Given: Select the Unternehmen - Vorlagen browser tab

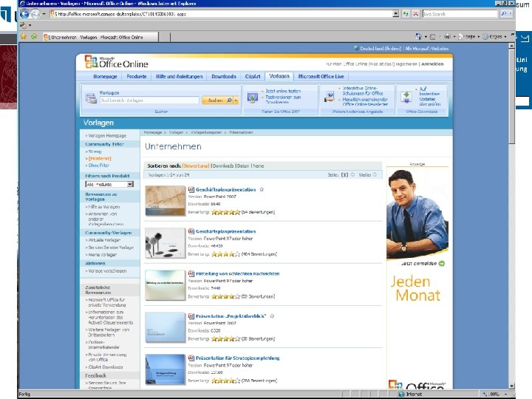Looking at the screenshot, I should coord(100,37).
